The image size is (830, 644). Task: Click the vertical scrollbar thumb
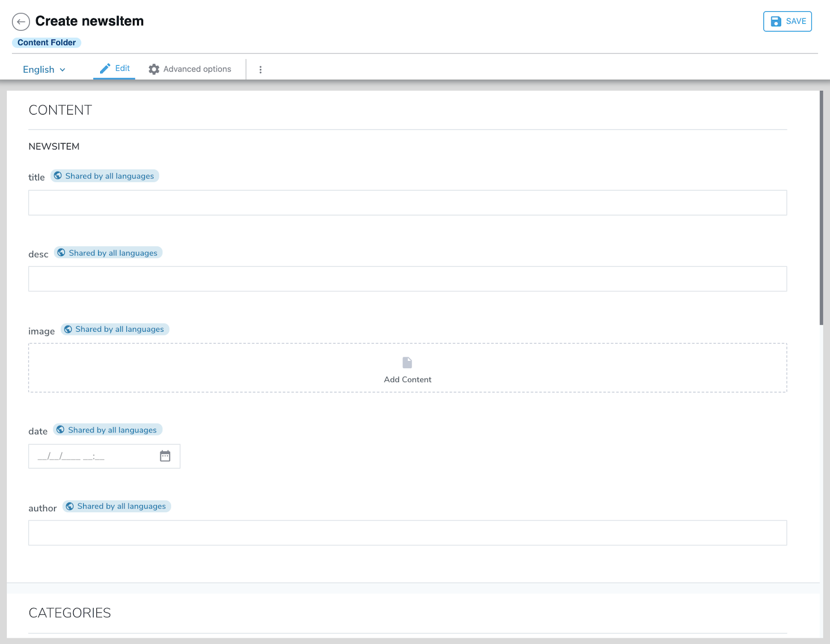[x=821, y=207]
